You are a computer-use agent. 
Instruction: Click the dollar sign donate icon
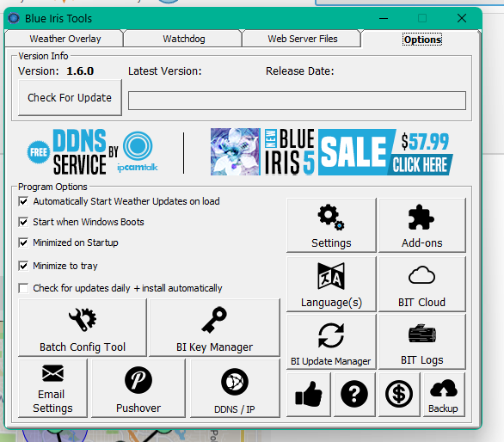click(399, 395)
